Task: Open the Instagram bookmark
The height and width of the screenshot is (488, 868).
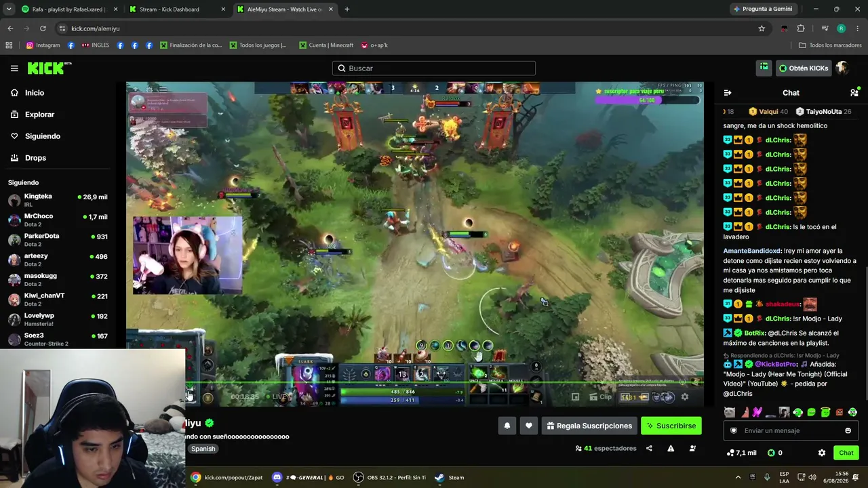Action: click(x=43, y=45)
